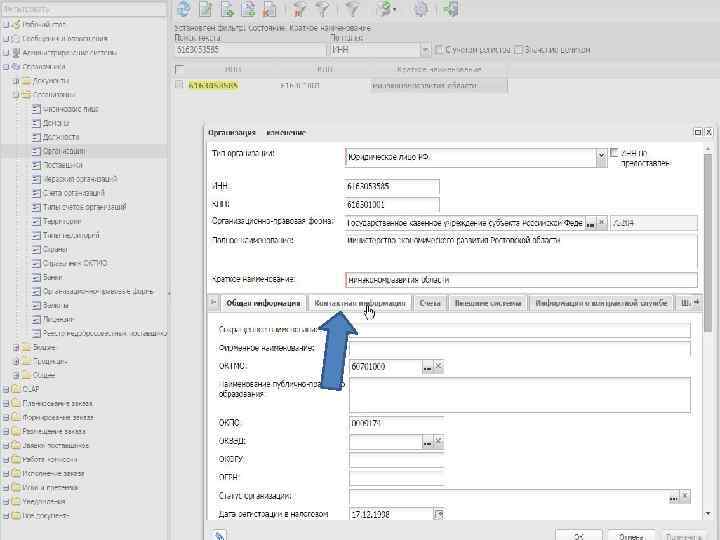Expand Планирование заказа folder
The width and height of the screenshot is (720, 540).
[6, 404]
